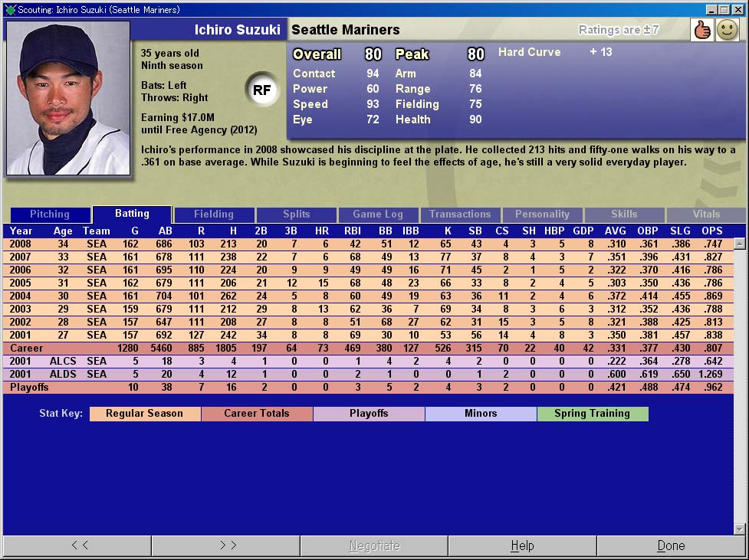
Task: Click the scrollbar down arrow
Action: [x=740, y=529]
